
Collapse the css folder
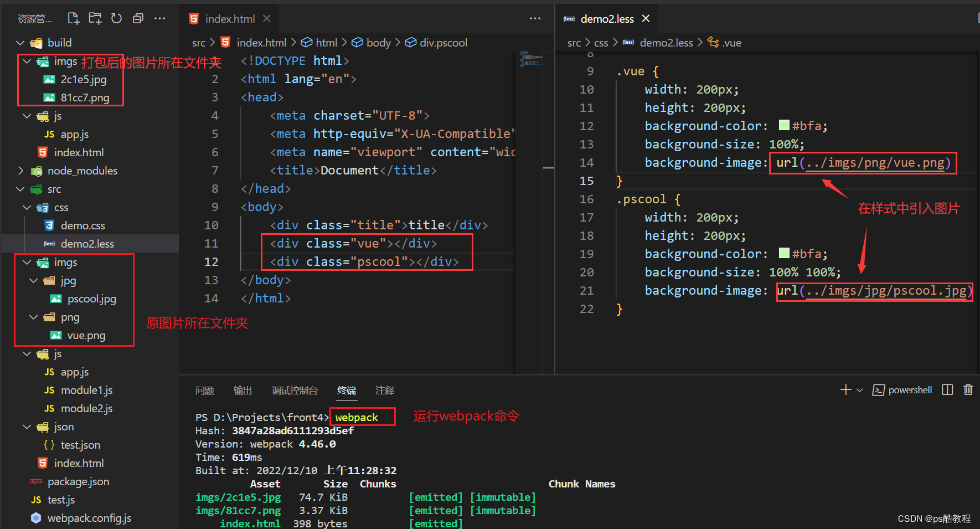pyautogui.click(x=27, y=207)
